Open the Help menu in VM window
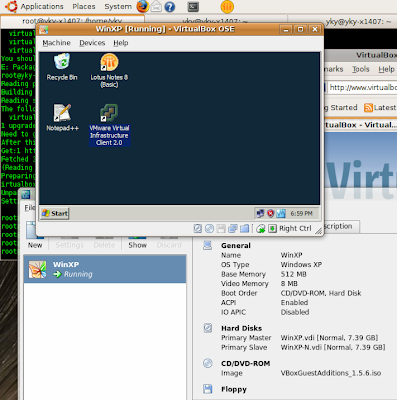The width and height of the screenshot is (397, 400). coord(121,43)
